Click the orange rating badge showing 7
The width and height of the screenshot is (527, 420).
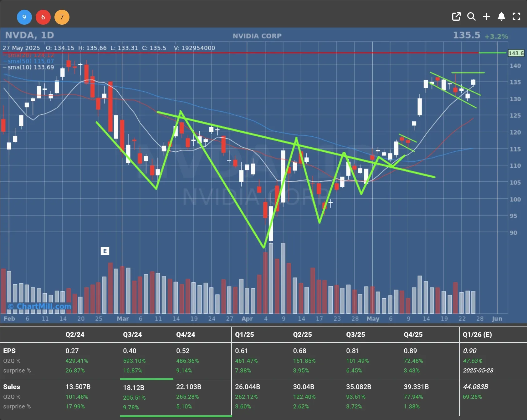point(62,17)
